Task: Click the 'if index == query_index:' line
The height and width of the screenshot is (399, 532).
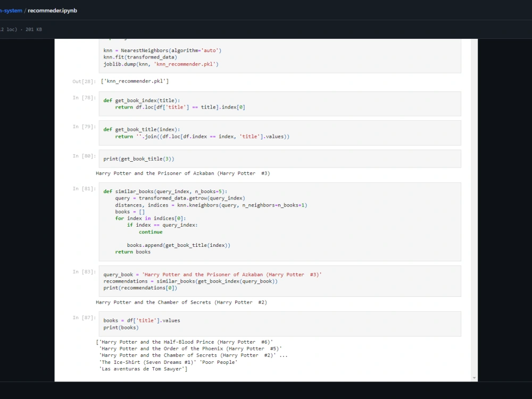Action: tap(162, 225)
